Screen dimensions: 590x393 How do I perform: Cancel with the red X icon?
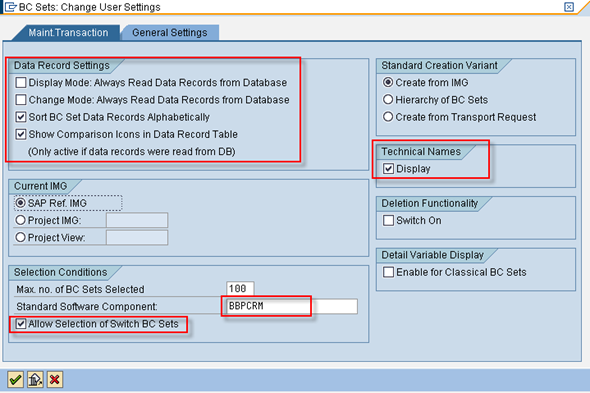55,379
